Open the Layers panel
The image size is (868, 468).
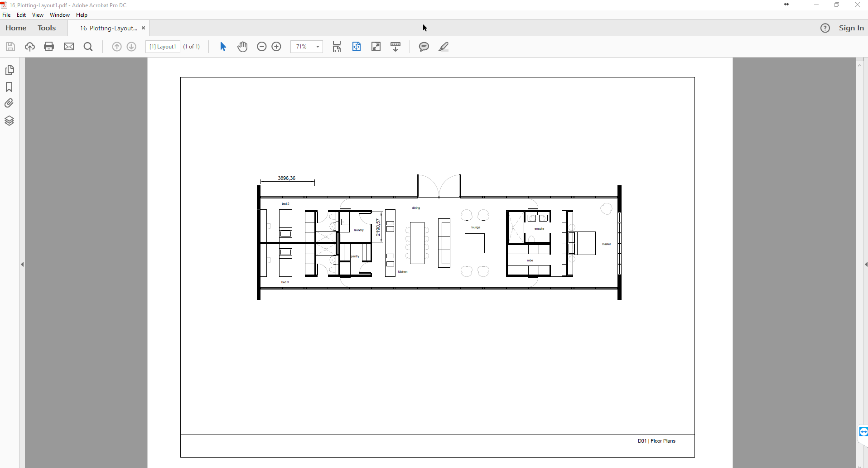pos(10,121)
